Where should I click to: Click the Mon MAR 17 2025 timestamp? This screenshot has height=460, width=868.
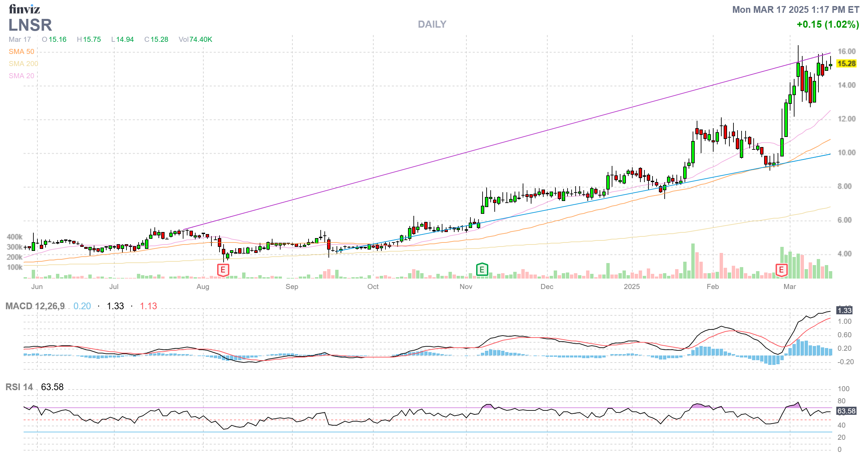[795, 9]
